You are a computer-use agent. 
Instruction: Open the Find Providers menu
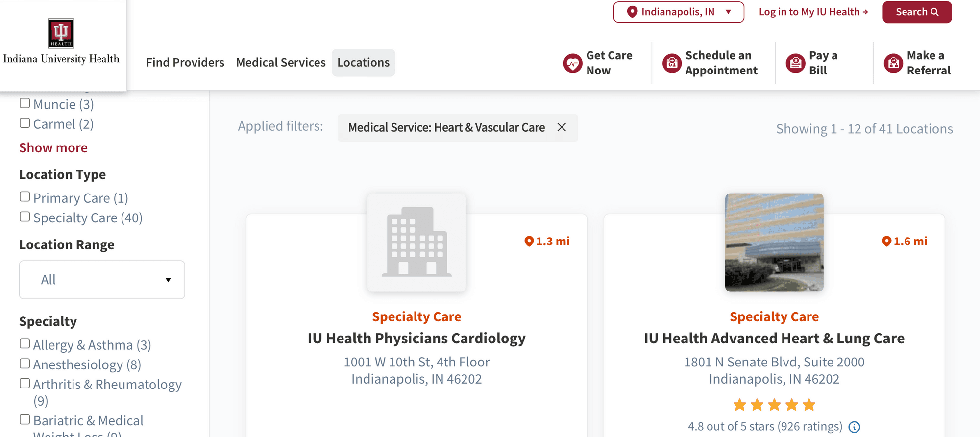(185, 63)
